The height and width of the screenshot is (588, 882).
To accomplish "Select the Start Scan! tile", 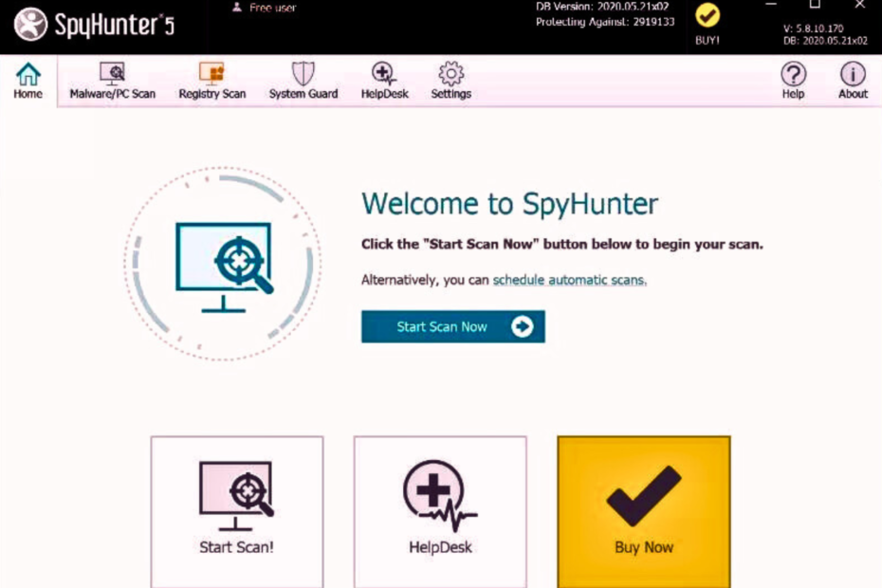I will [x=236, y=512].
